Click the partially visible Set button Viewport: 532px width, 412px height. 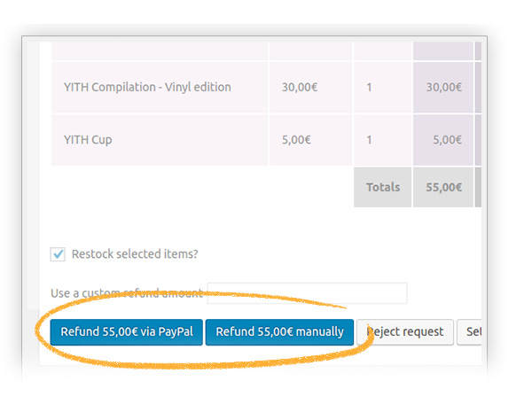click(472, 332)
